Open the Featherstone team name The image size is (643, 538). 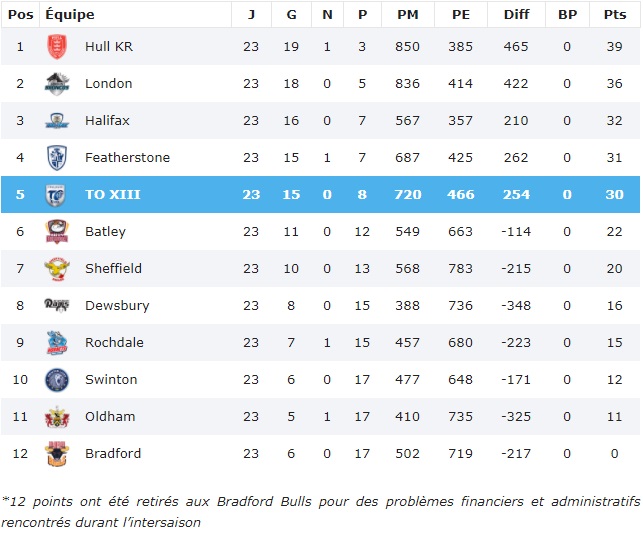(x=127, y=158)
